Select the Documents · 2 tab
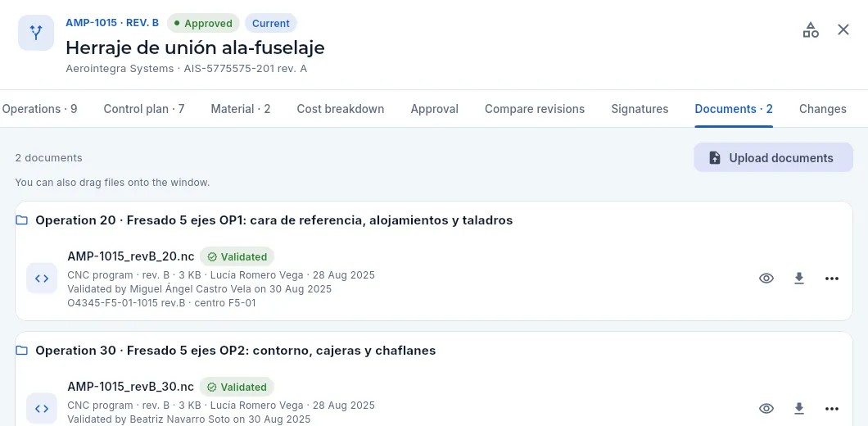The image size is (868, 426). point(734,109)
